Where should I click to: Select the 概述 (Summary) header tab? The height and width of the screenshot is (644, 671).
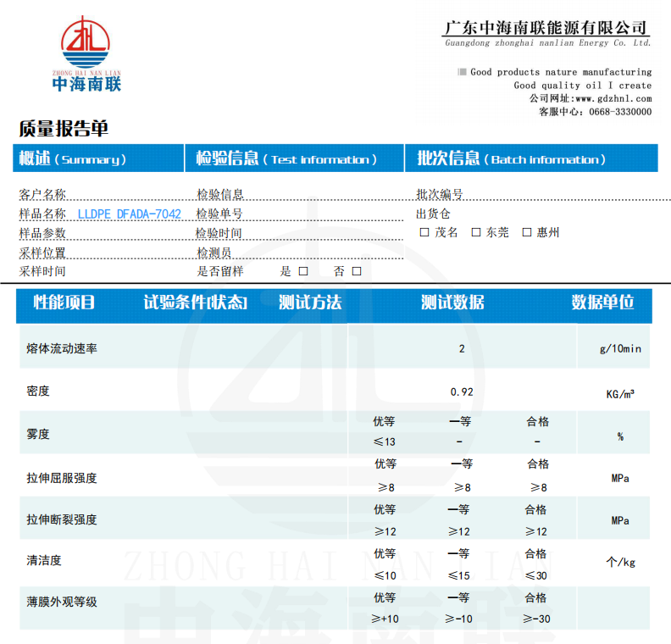[98, 158]
